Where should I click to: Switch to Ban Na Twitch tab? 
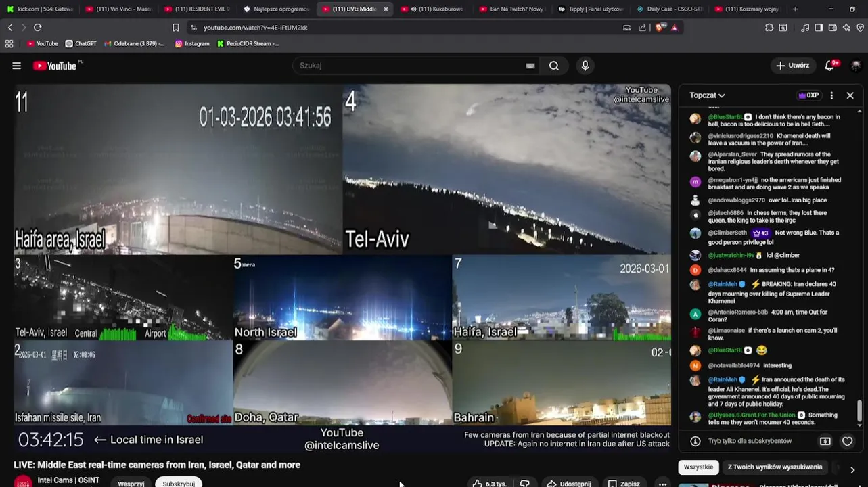coord(512,9)
